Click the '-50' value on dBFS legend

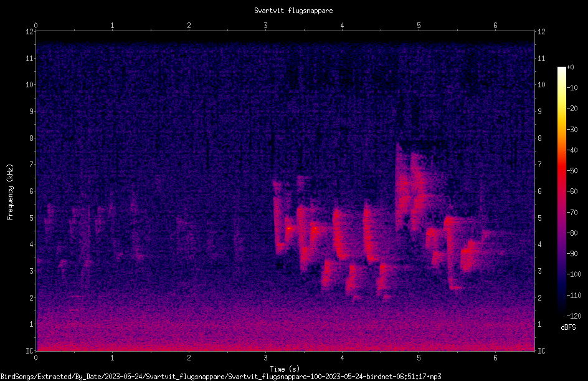click(572, 170)
